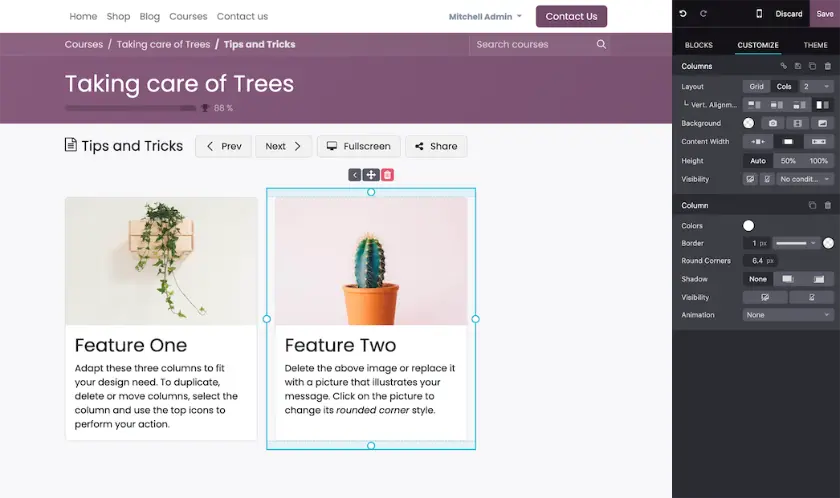Duplicate the Column using its clone icon

pos(812,205)
